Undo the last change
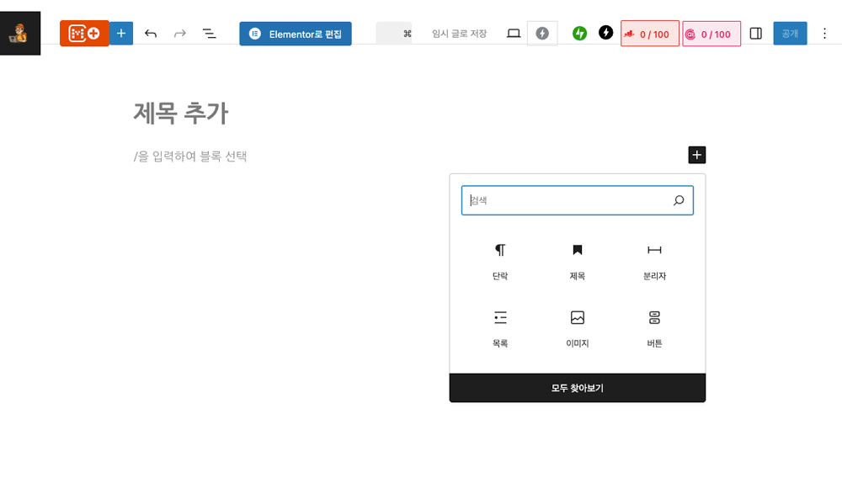The height and width of the screenshot is (504, 842). click(x=151, y=34)
